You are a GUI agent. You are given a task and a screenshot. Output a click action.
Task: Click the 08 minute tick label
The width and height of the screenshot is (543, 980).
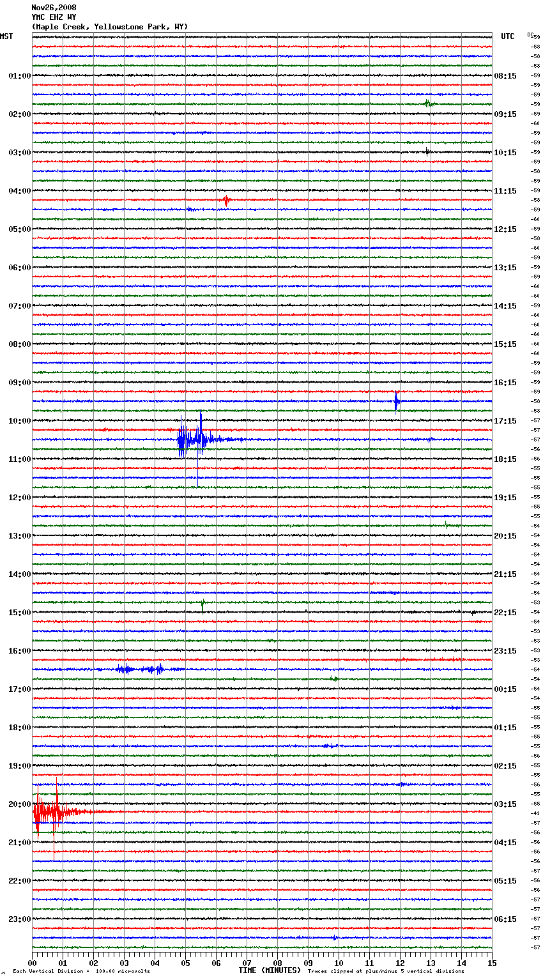coord(277,963)
